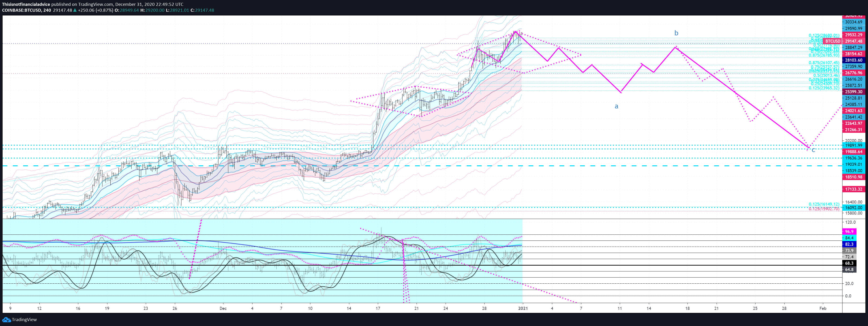This screenshot has height=326, width=868.
Task: Click the magenta 96.9 oscillator label
Action: (849, 232)
